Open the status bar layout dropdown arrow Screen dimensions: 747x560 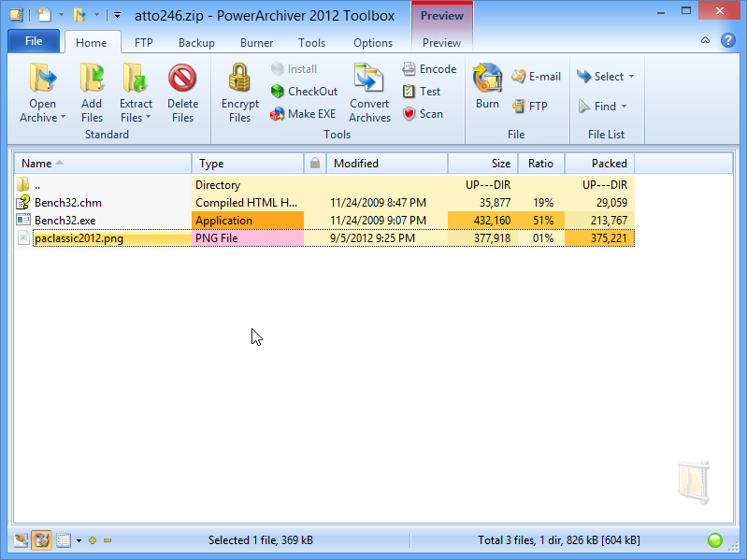point(79,540)
